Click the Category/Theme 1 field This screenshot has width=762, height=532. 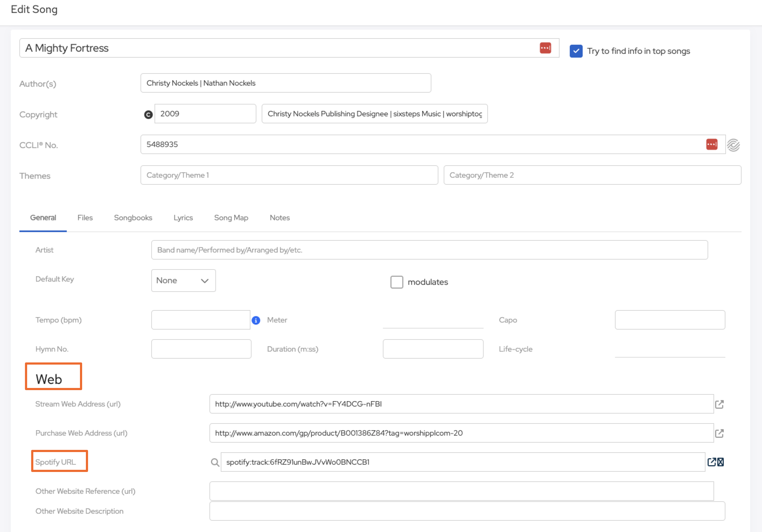tap(289, 175)
